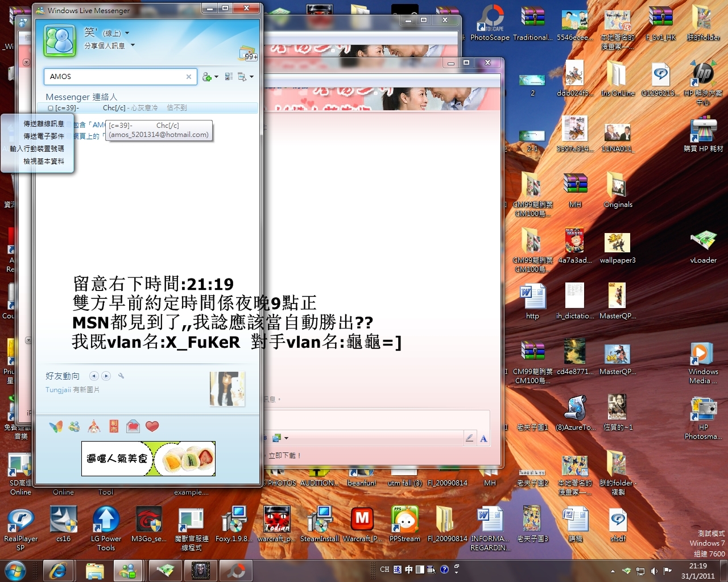Click the red heart icon in Messenger
The image size is (728, 582).
[x=152, y=426]
